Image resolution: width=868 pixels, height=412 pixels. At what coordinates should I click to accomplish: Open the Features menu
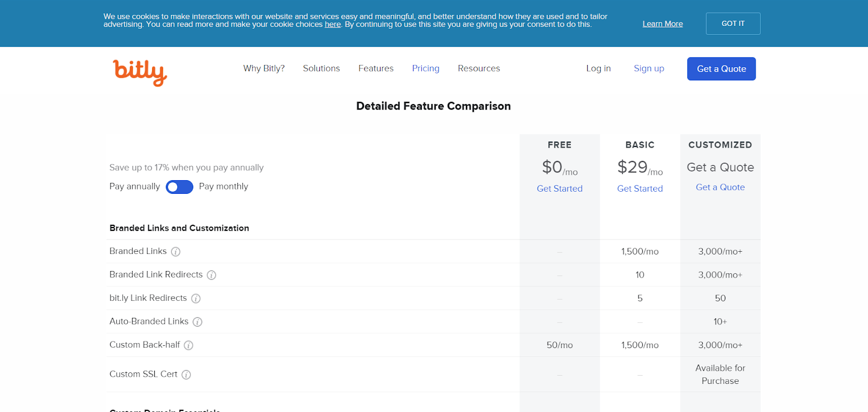click(376, 68)
